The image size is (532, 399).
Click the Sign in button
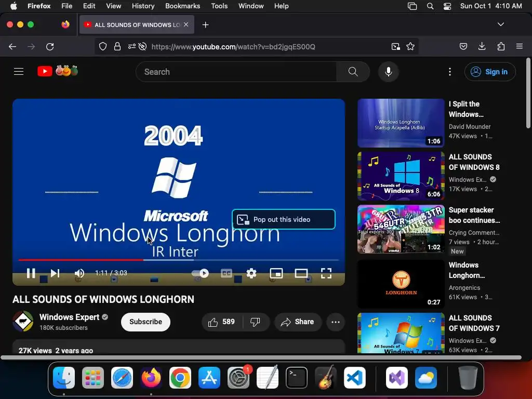[490, 72]
